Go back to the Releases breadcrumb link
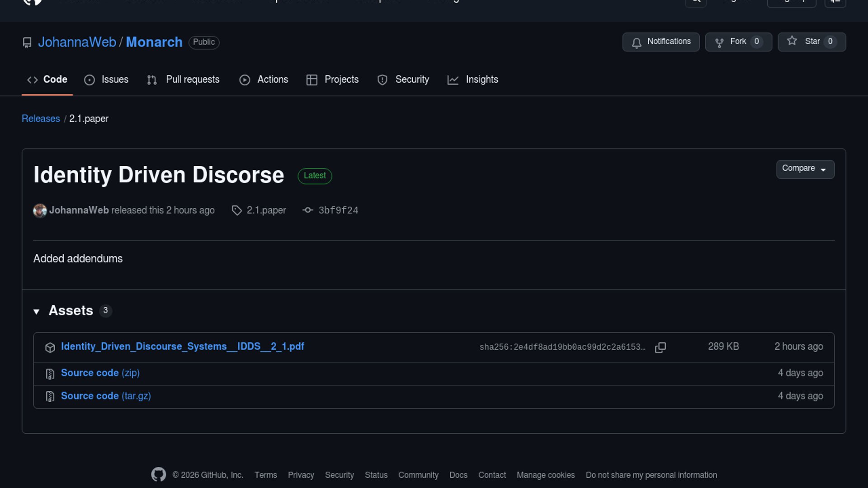Image resolution: width=868 pixels, height=488 pixels. [x=41, y=119]
